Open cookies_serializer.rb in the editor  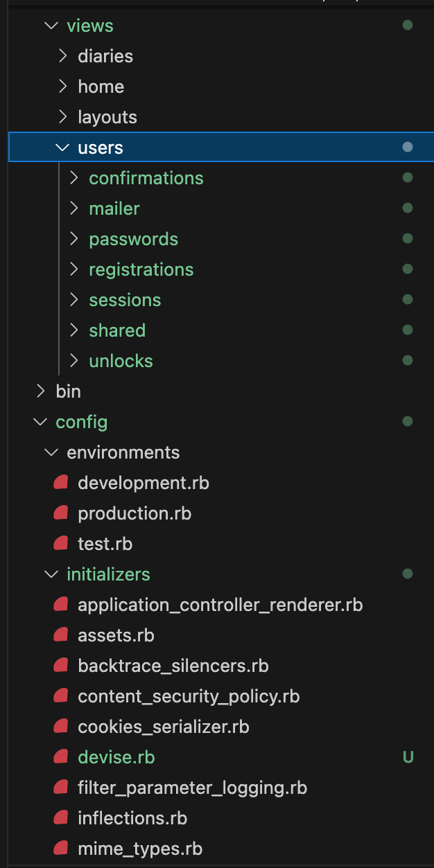(164, 726)
